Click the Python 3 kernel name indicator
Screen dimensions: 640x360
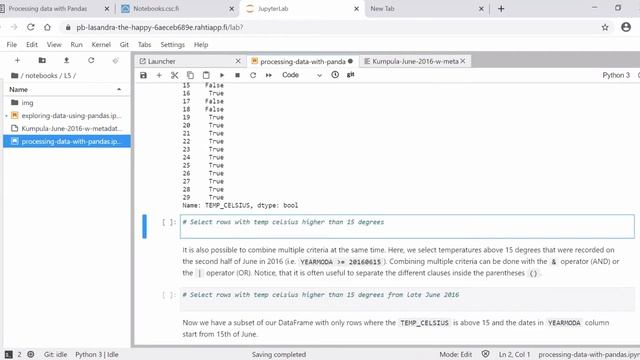(616, 75)
